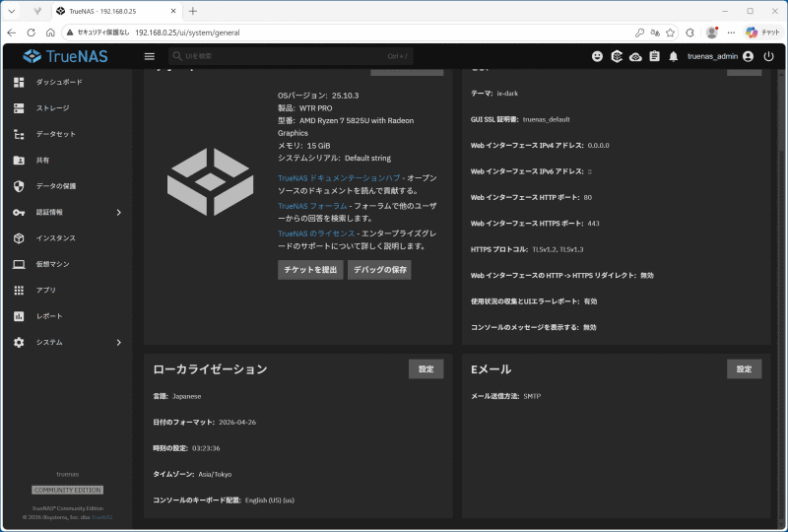Open the Datasets (データセット) sidebar icon

[19, 134]
